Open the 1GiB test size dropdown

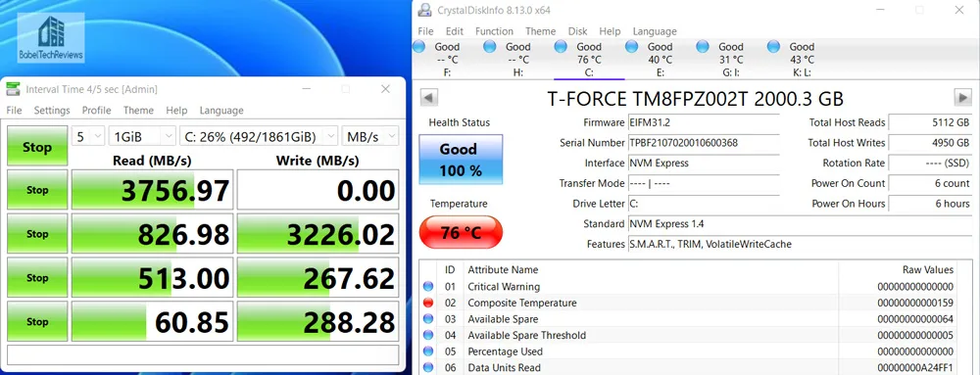click(142, 136)
